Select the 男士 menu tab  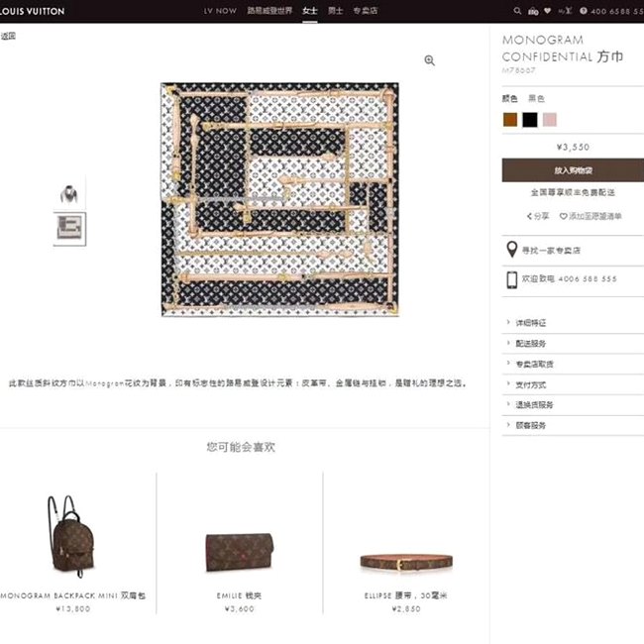pos(335,11)
